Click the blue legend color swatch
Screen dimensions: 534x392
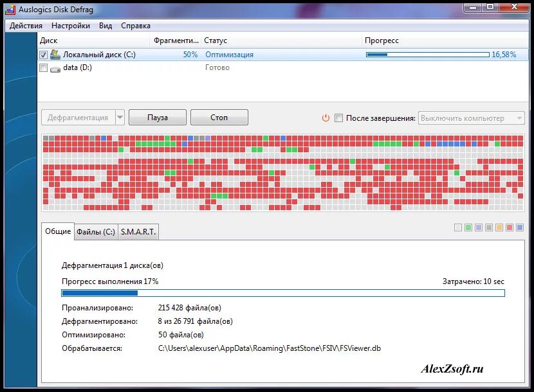pos(520,227)
